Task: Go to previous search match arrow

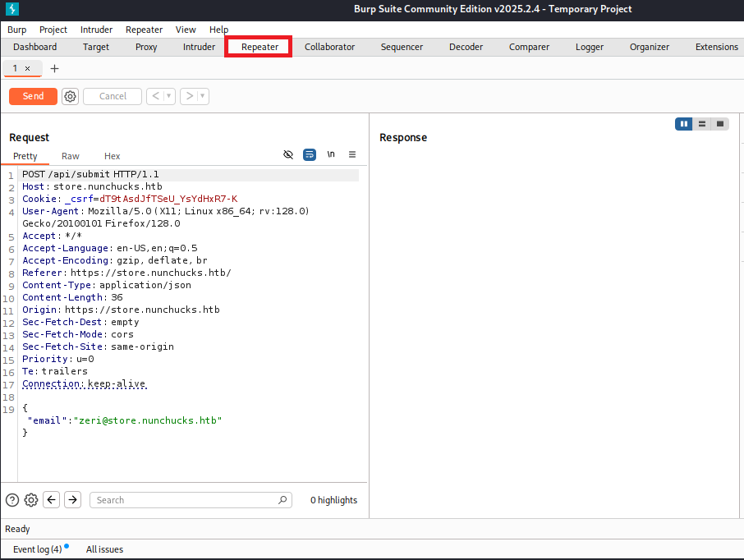Action: 51,499
